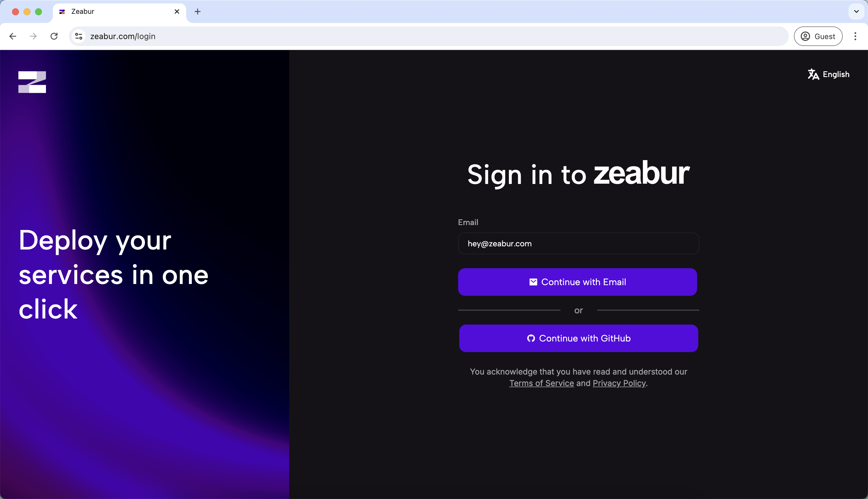Click the browser security/info icon in address bar
868x499 pixels.
coord(79,36)
